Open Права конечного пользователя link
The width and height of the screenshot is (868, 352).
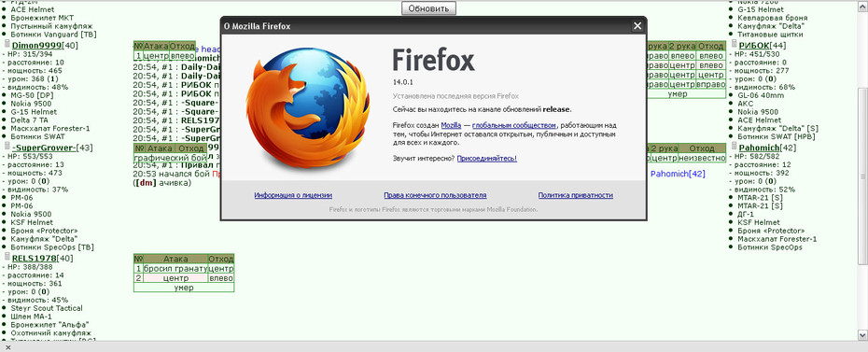tap(435, 195)
